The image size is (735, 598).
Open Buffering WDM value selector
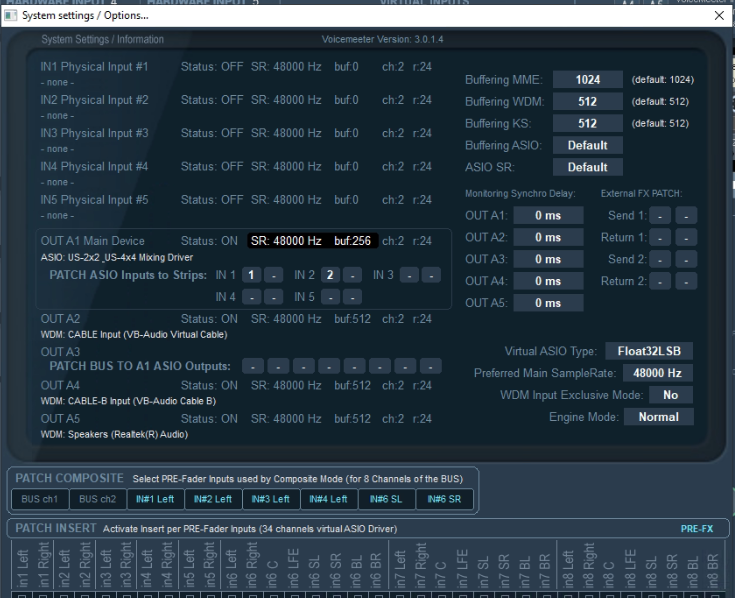click(x=588, y=102)
